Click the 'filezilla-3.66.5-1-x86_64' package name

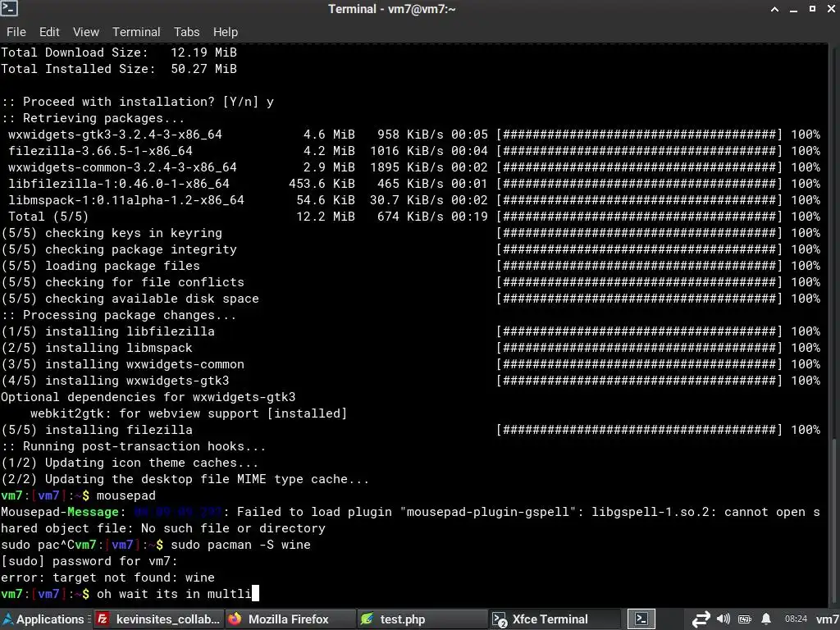100,151
